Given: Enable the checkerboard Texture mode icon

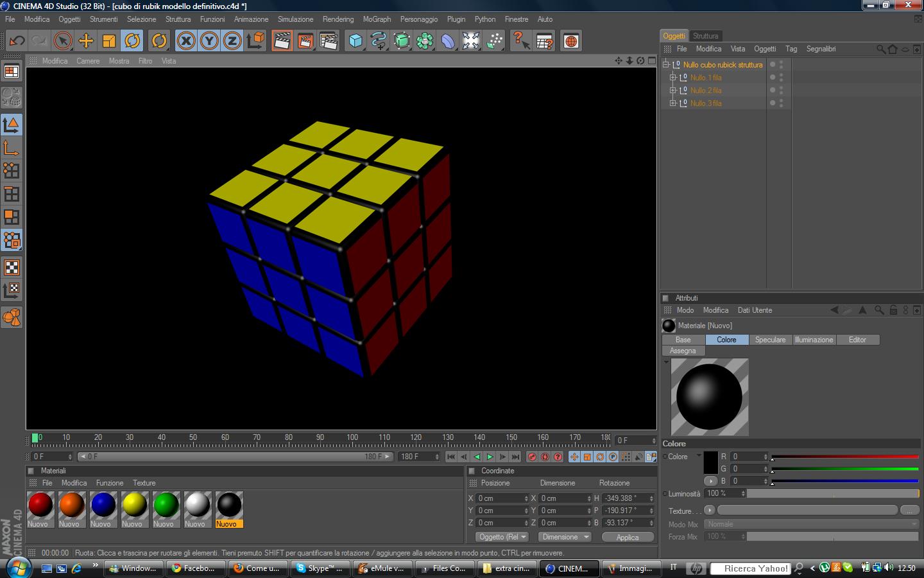Looking at the screenshot, I should point(12,267).
